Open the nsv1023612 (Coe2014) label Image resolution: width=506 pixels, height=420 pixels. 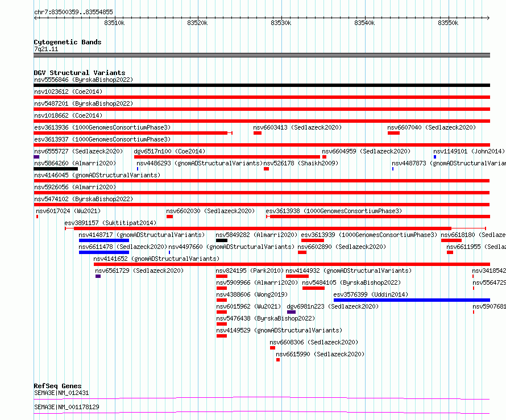(68, 92)
